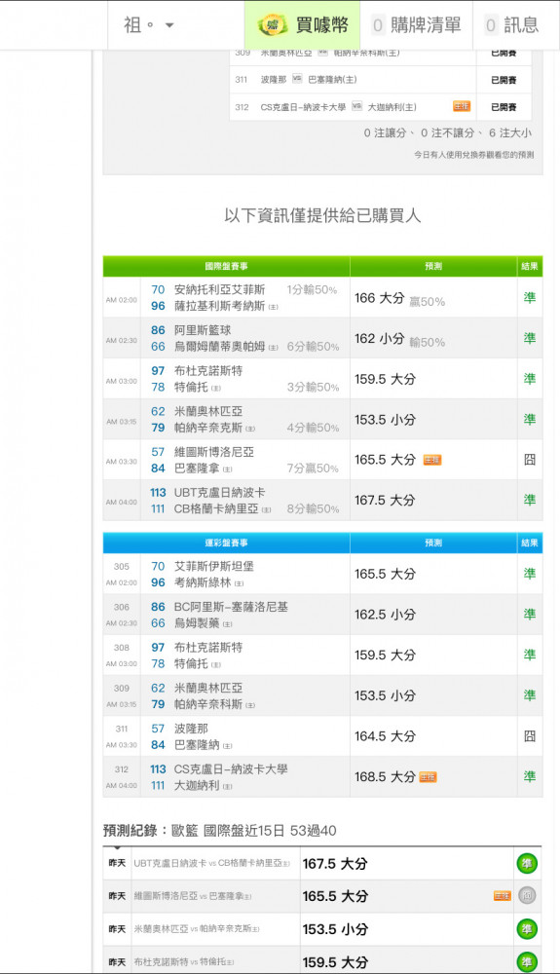The image size is (560, 974).
Task: Open the 訊息 messages tab
Action: click(511, 25)
